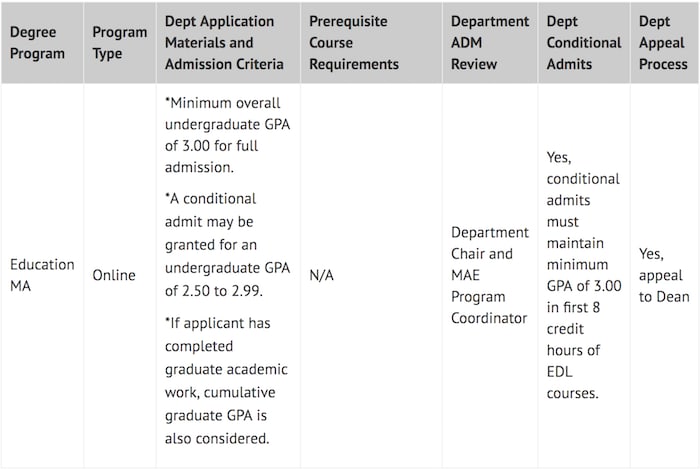
Task: Select the Dept Conditional Admits header
Action: coord(584,43)
